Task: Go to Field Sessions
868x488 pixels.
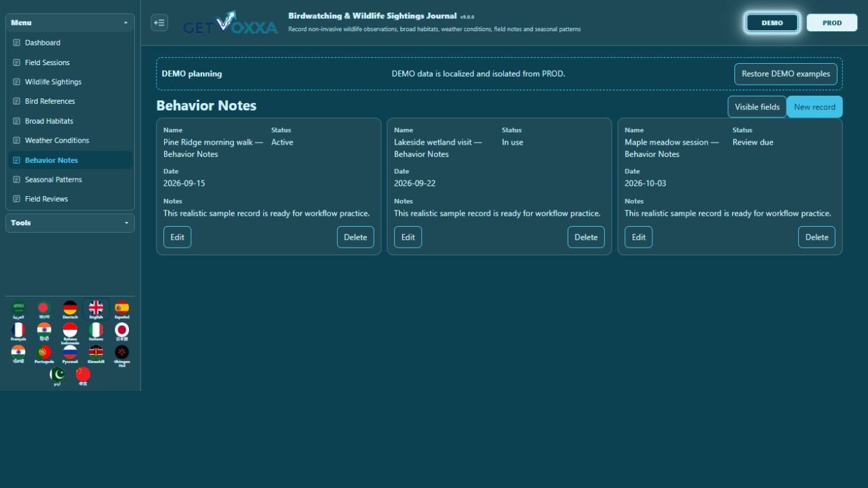Action: [x=71, y=62]
